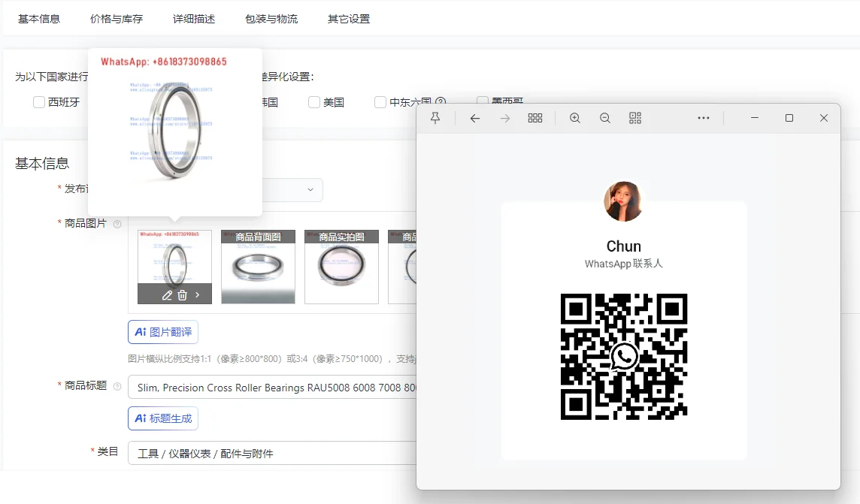860x504 pixels.
Task: Close the image viewer window
Action: [x=824, y=118]
